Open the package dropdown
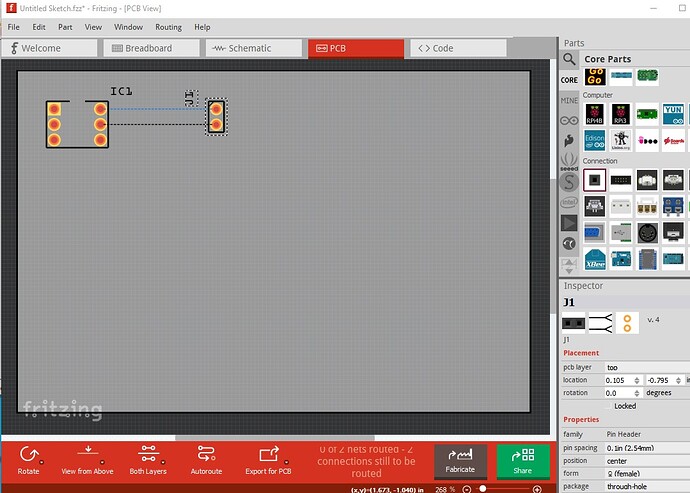The height and width of the screenshot is (493, 690). [647, 486]
